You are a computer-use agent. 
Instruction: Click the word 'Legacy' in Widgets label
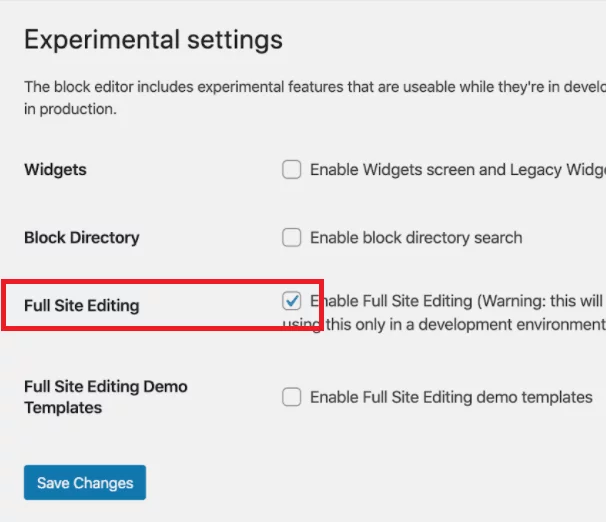tap(536, 170)
